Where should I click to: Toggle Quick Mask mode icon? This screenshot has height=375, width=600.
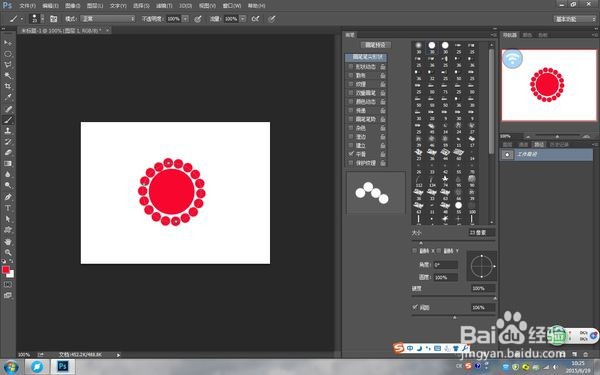point(8,285)
